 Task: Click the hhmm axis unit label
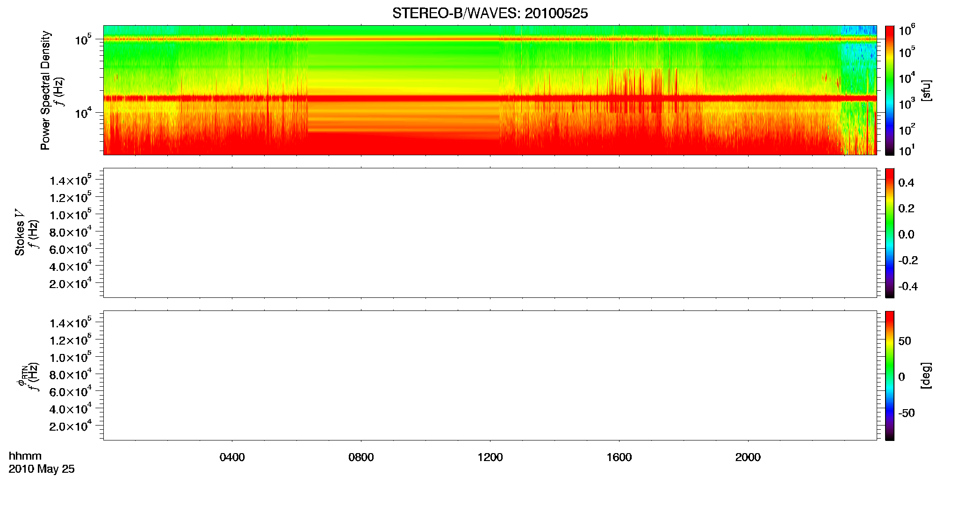[25, 456]
